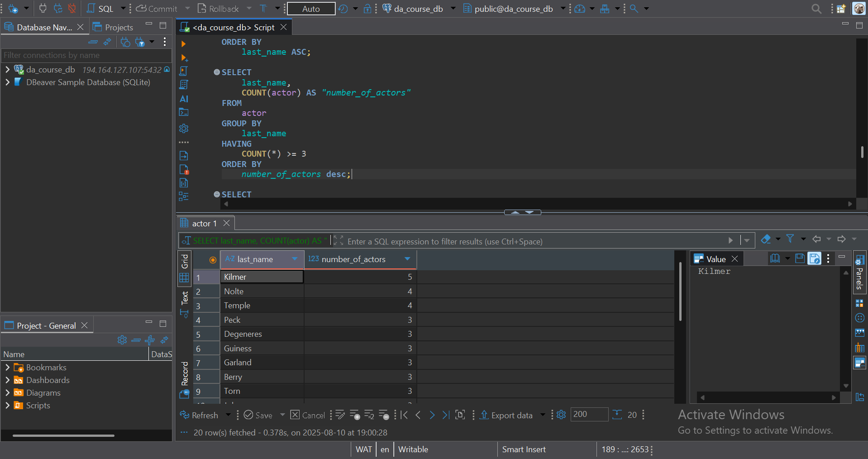Click the disconnect red plug icon
The image size is (868, 459).
click(x=72, y=9)
